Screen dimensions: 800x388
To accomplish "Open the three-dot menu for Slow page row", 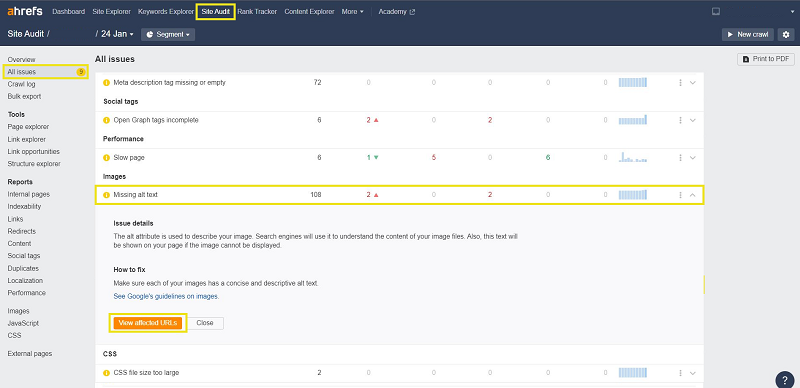I will [681, 158].
